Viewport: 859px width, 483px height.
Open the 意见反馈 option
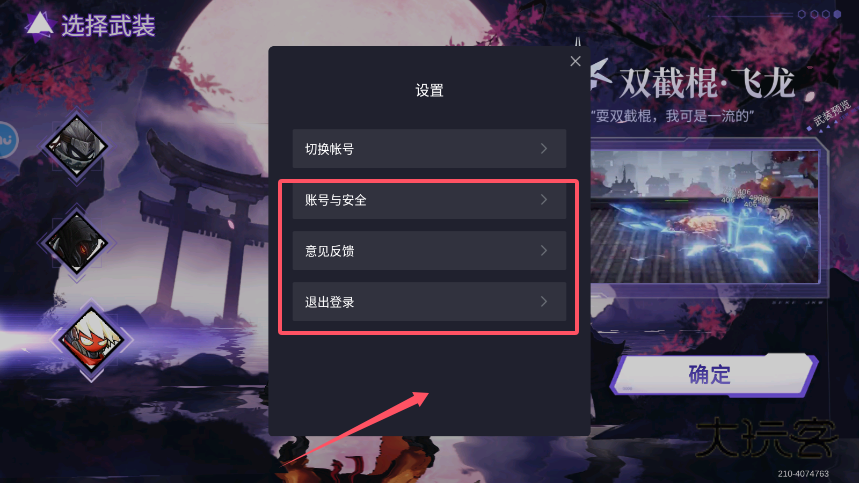(429, 251)
